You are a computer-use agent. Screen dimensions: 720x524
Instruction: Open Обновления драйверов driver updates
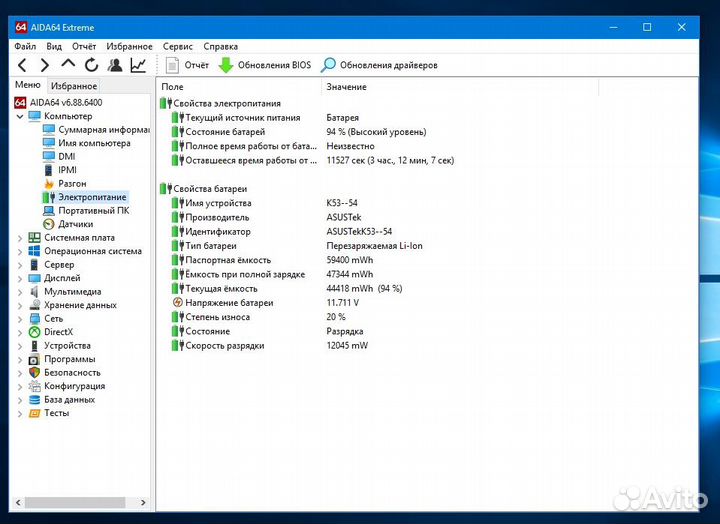[379, 65]
